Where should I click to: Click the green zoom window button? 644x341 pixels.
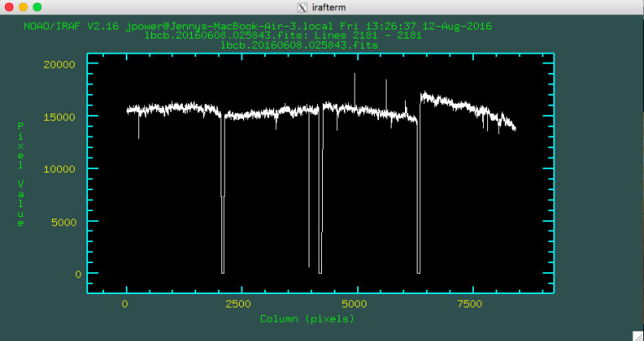(38, 7)
